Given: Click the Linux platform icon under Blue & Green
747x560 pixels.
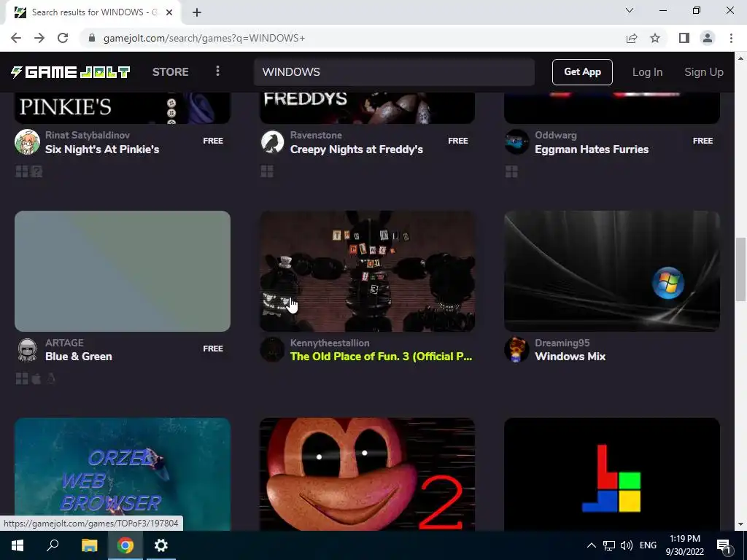Looking at the screenshot, I should click(50, 378).
